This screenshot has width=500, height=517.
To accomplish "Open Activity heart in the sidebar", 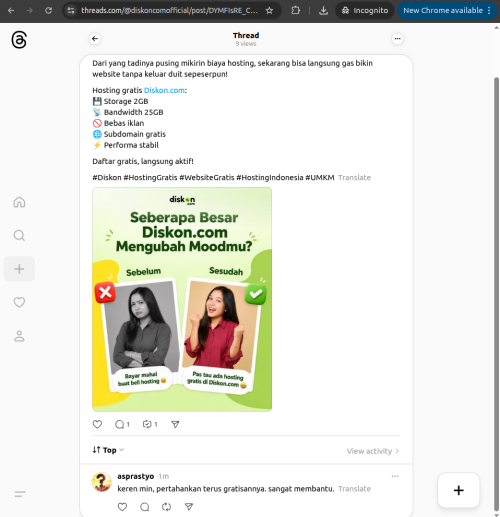I will point(19,302).
